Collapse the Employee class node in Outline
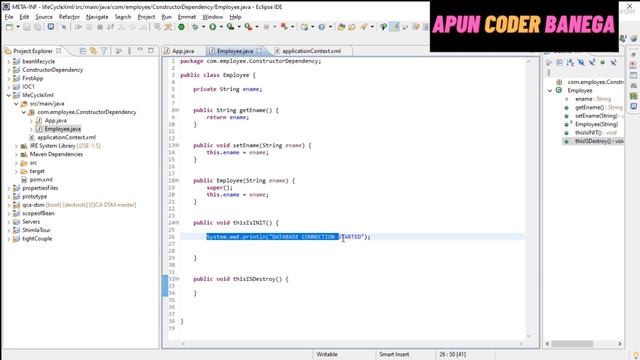 click(x=550, y=91)
